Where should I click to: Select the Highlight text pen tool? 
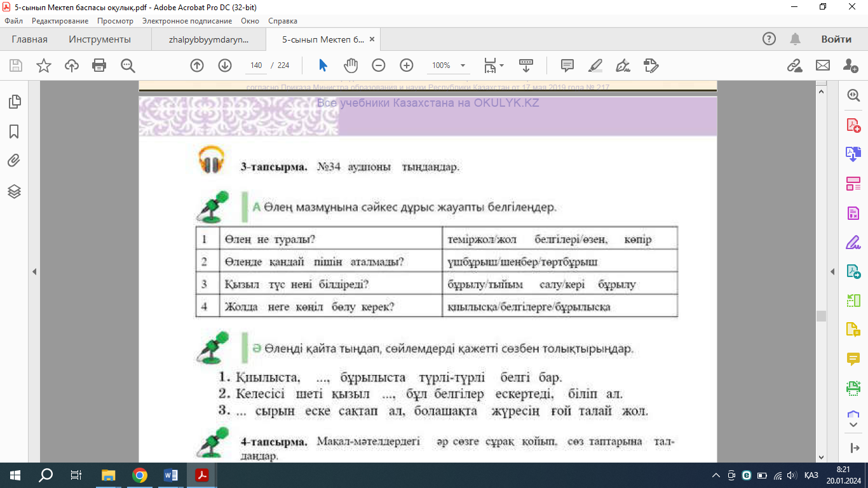[x=595, y=65]
